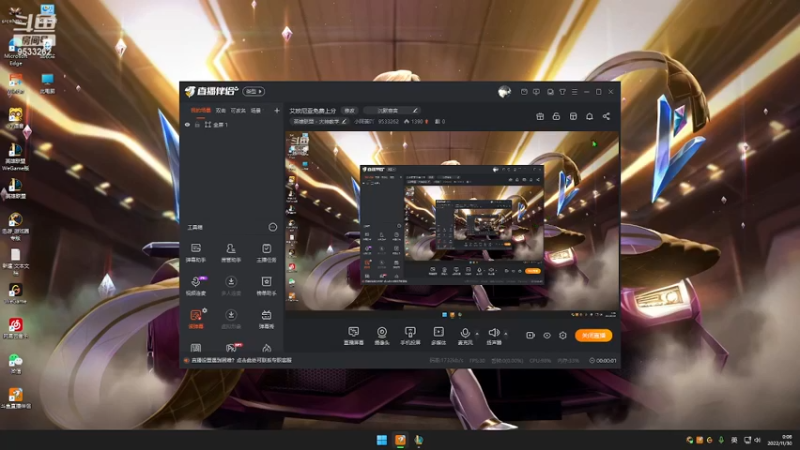Screen dimensions: 800x450
Task: Toggle visibility eye of fullscreen 1 source
Action: click(x=187, y=125)
